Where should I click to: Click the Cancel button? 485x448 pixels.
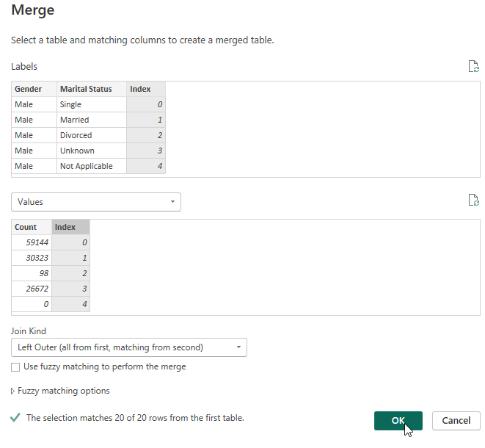(x=456, y=420)
